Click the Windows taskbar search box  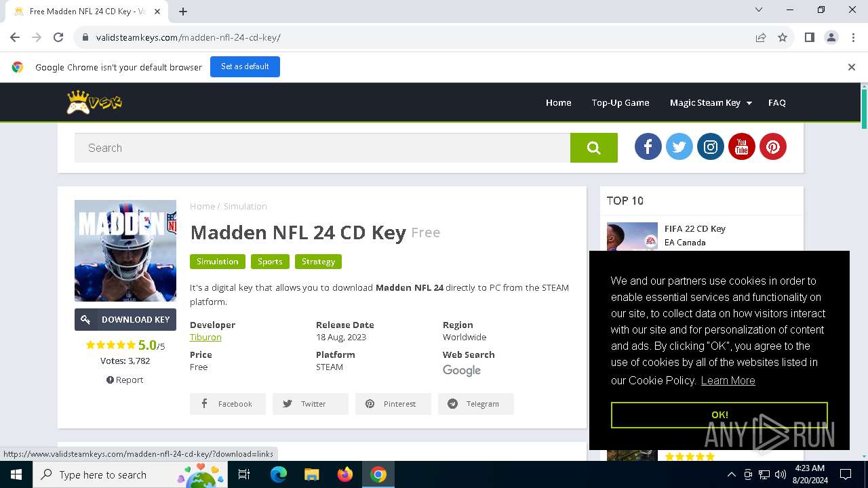pos(129,474)
